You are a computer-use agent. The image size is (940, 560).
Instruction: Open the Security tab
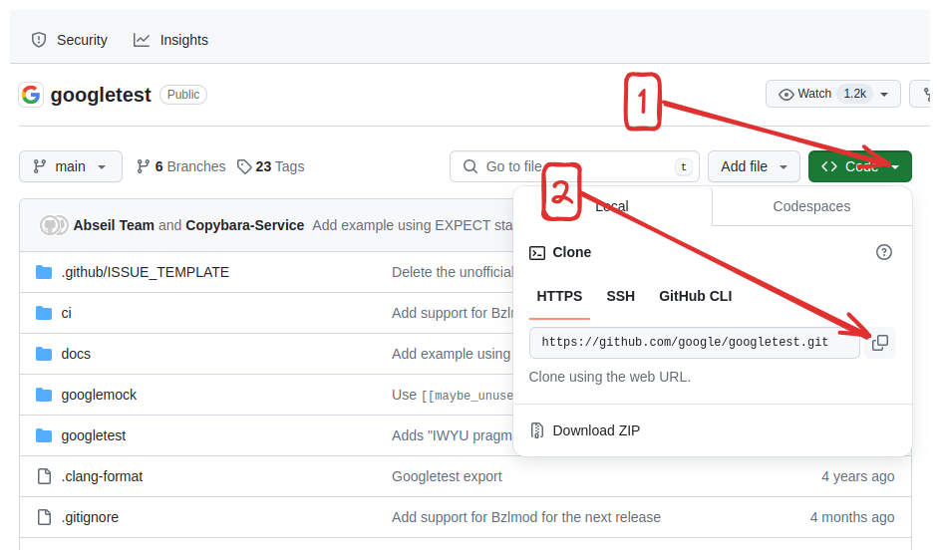tap(70, 40)
